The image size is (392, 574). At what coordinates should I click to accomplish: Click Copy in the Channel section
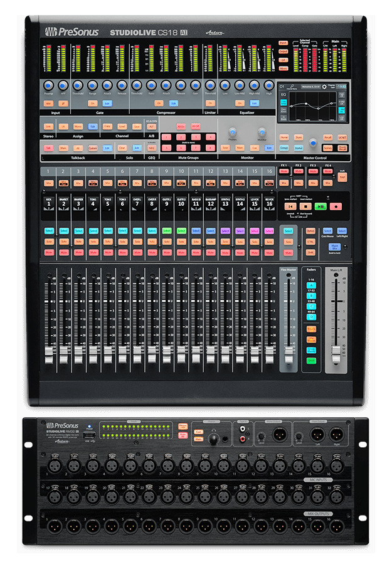click(x=107, y=126)
